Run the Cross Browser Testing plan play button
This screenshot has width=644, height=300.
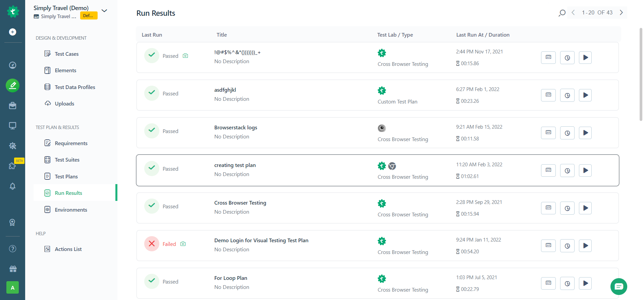tap(585, 208)
